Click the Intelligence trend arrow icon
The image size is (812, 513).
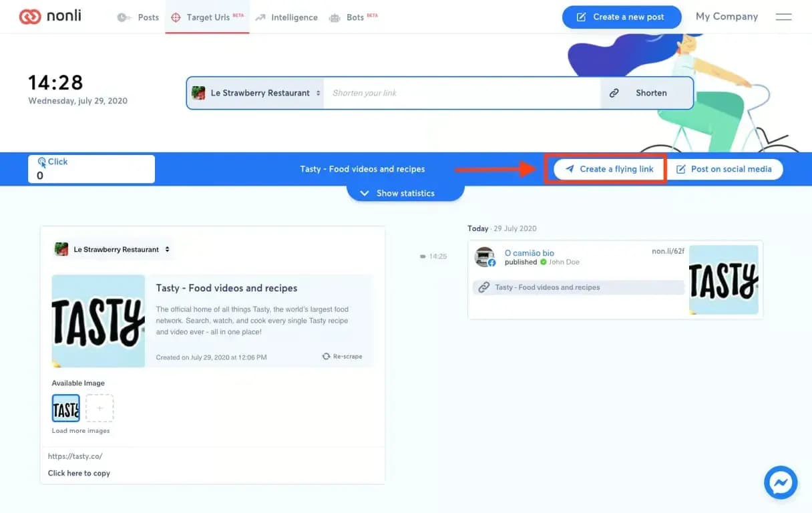260,17
